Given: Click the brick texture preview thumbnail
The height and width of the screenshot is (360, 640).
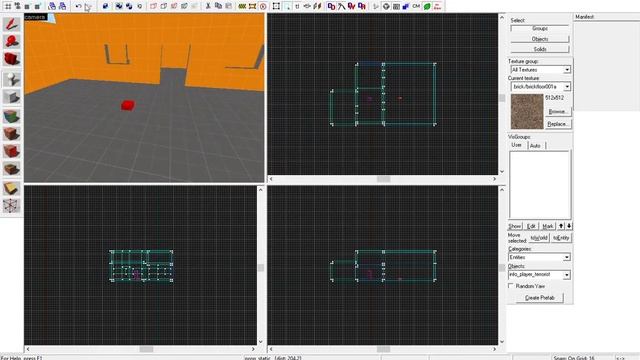Looking at the screenshot, I should (527, 111).
